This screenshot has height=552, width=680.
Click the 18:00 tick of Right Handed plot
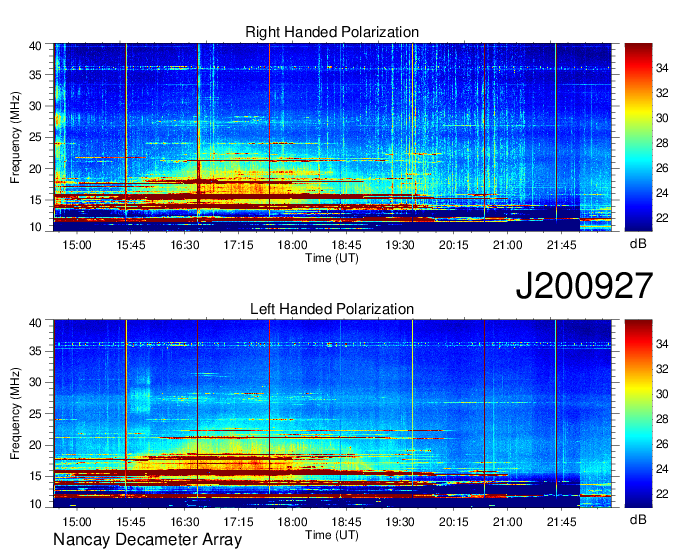(x=292, y=245)
